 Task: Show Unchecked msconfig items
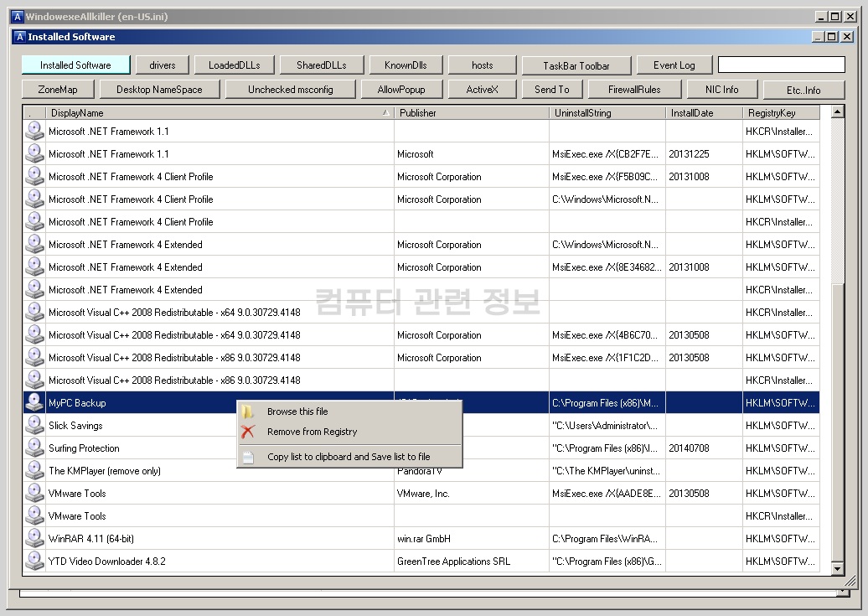(x=291, y=89)
